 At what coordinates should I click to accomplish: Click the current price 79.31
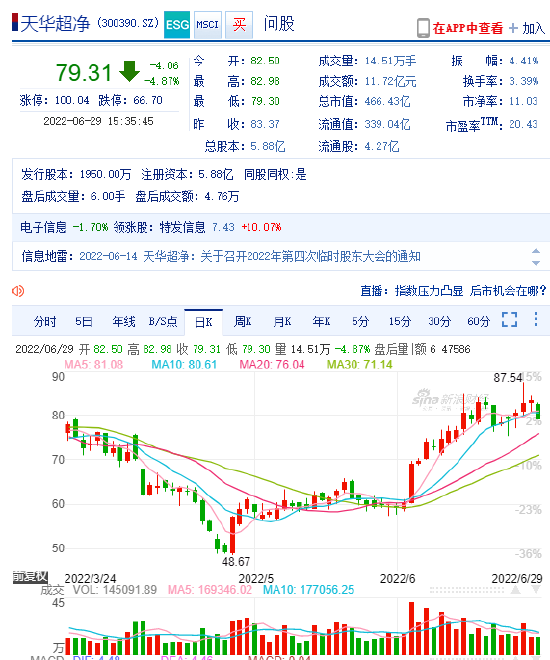point(84,72)
